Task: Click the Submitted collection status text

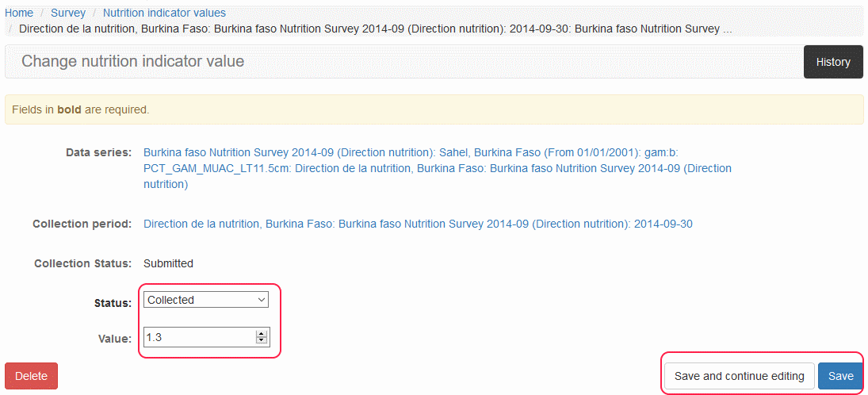Action: pyautogui.click(x=168, y=263)
